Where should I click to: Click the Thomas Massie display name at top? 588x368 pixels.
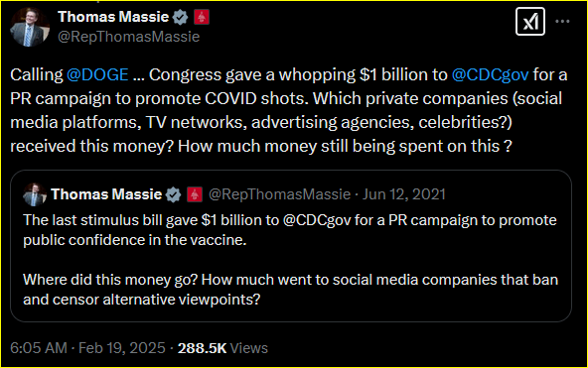(113, 17)
